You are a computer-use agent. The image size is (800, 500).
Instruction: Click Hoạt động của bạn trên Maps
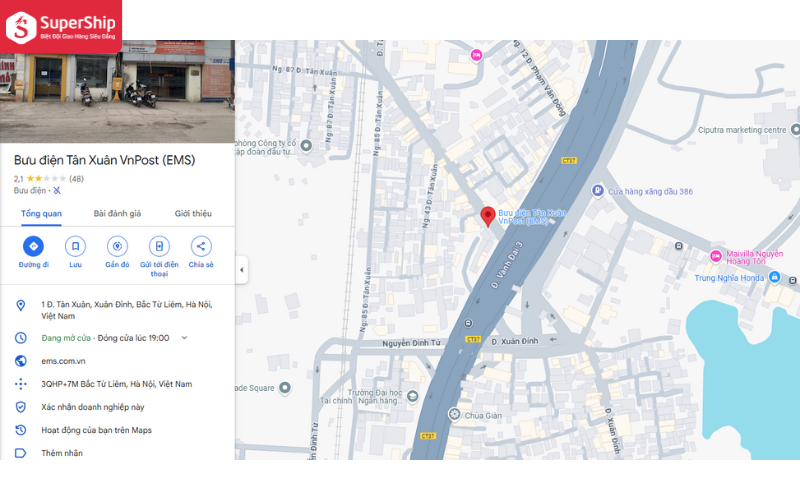pos(96,430)
